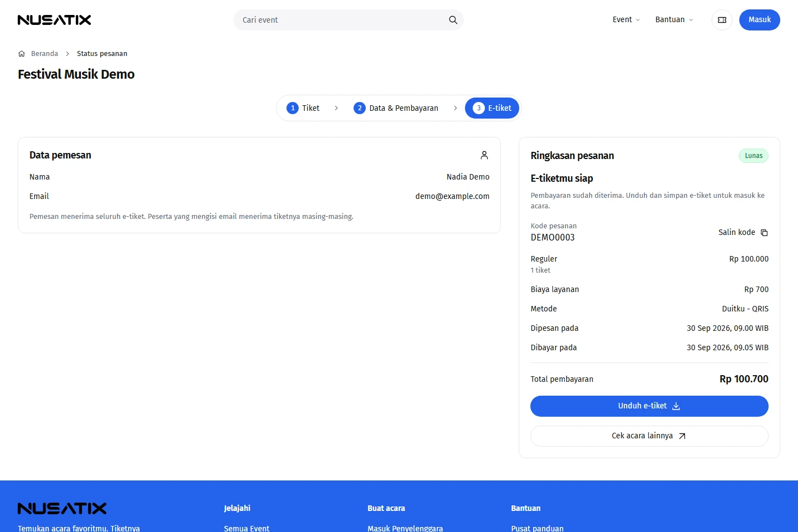
Task: Open Masuk Penyelenggara footer link
Action: pos(405,528)
